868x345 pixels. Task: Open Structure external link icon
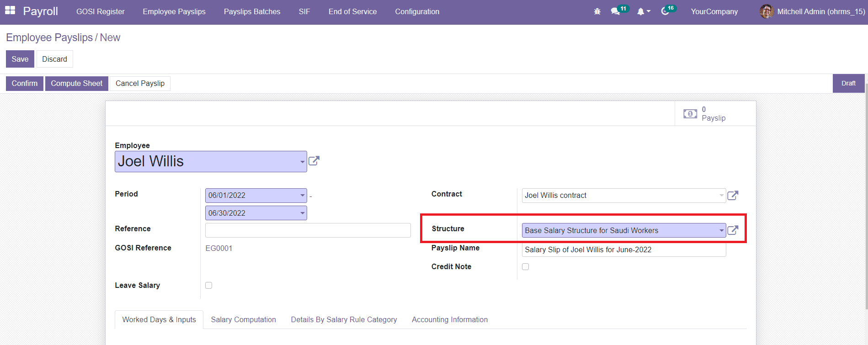click(x=733, y=230)
